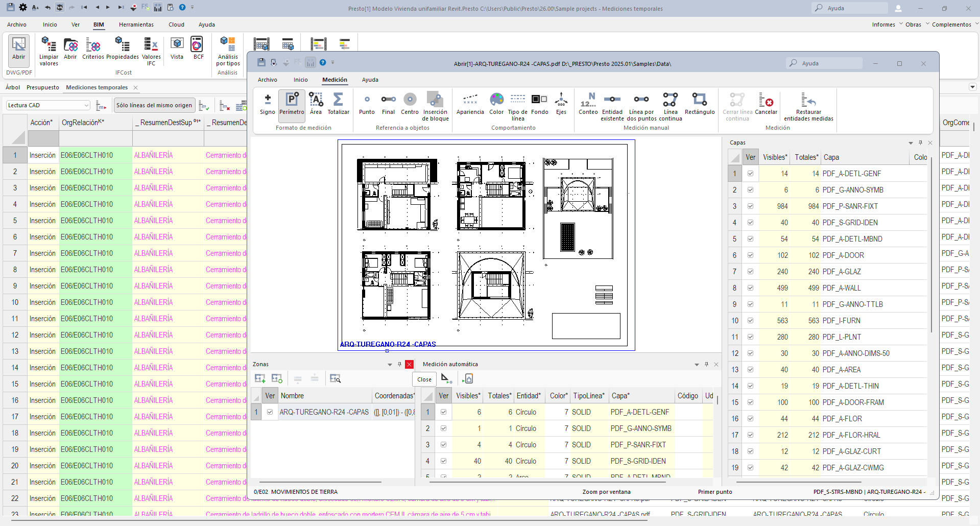
Task: Select the Inserción de bloque reference tool
Action: (435, 106)
